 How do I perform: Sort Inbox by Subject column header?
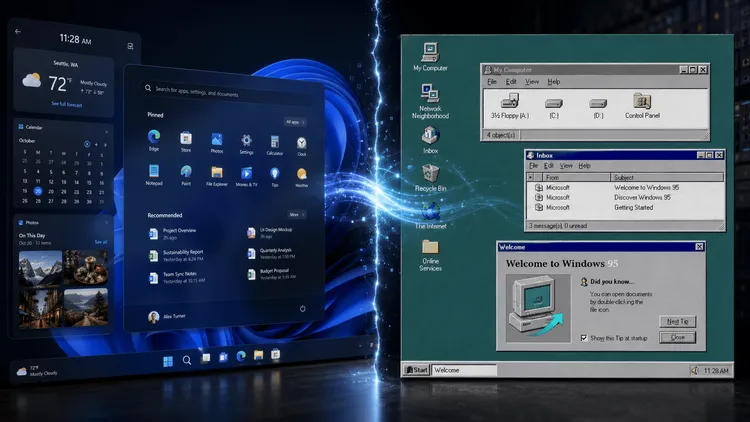click(667, 178)
